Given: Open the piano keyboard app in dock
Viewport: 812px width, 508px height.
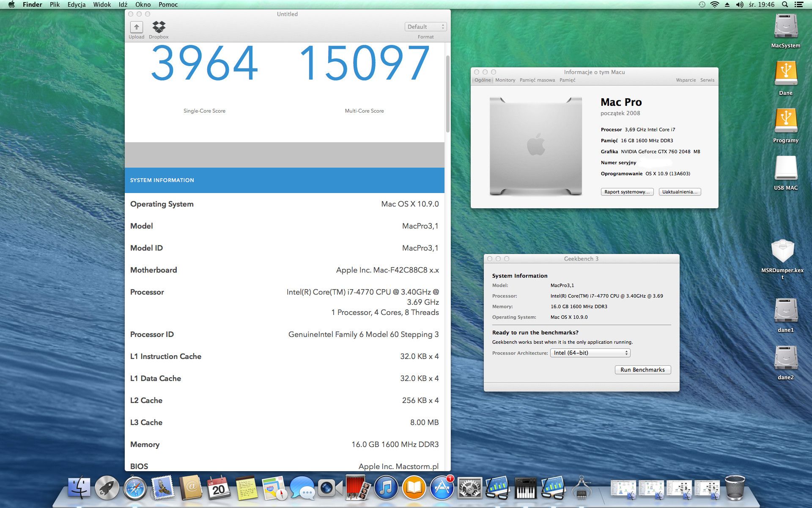Looking at the screenshot, I should (x=526, y=488).
